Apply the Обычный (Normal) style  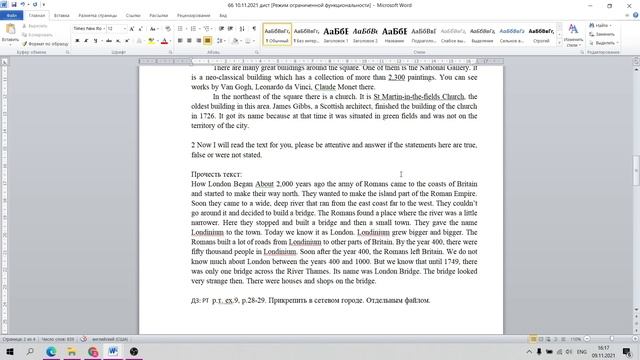coord(277,34)
